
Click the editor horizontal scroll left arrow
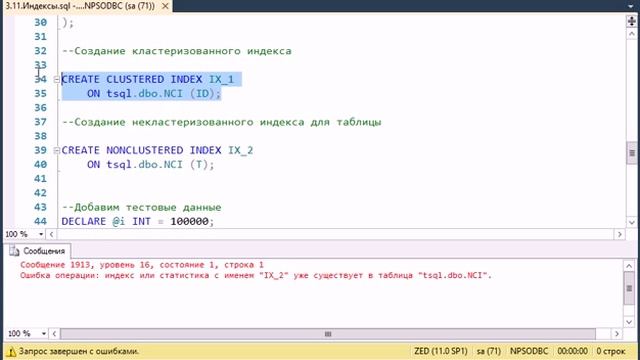tap(51, 234)
